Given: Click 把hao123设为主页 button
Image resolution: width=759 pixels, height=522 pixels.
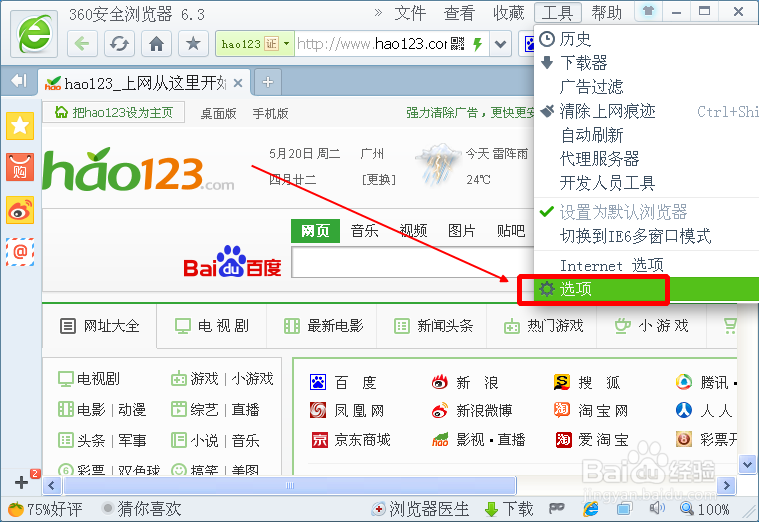Looking at the screenshot, I should click(114, 112).
